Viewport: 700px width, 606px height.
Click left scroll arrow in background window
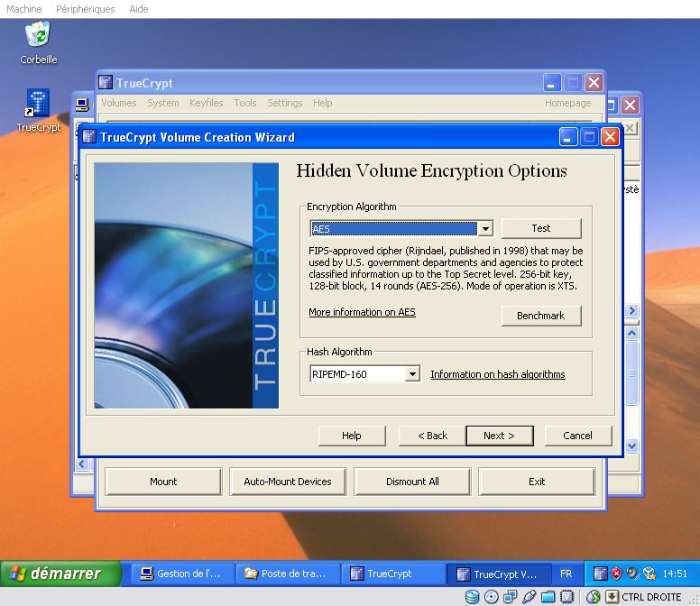pyautogui.click(x=82, y=464)
